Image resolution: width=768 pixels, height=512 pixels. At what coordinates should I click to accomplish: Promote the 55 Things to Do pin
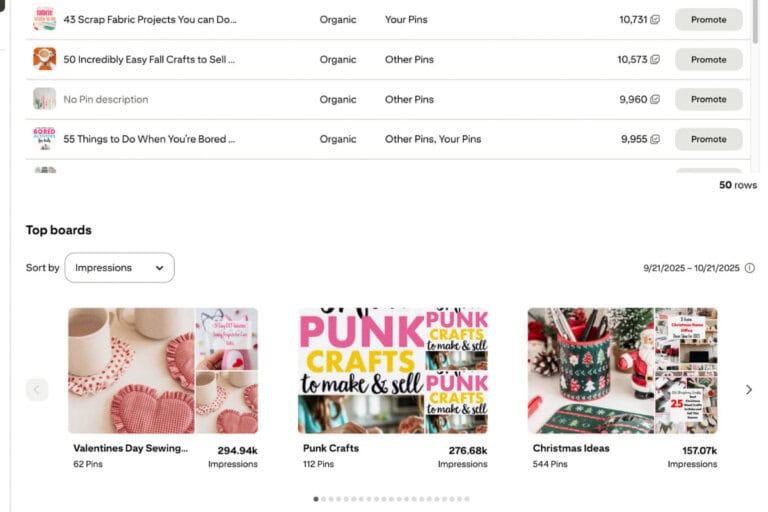[708, 139]
